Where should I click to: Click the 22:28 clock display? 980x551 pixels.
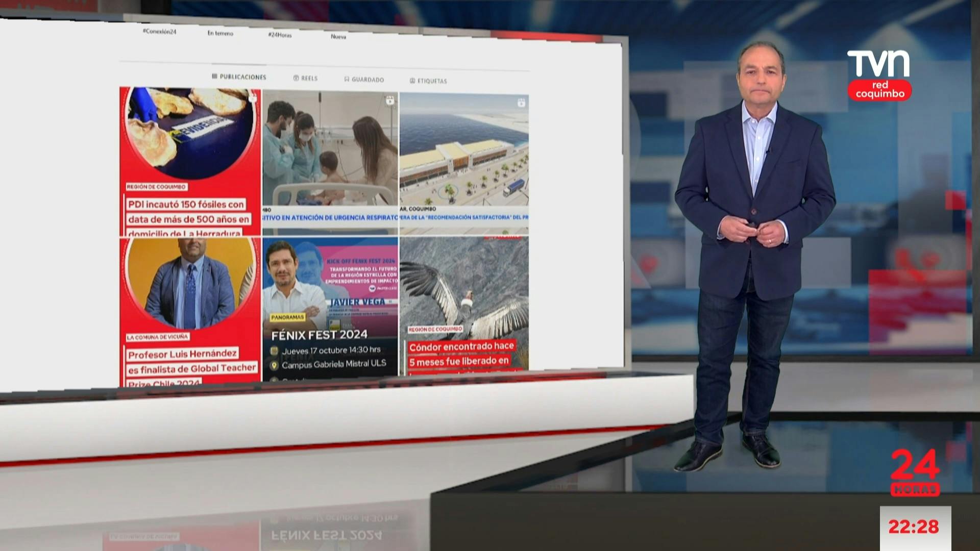pos(913,527)
